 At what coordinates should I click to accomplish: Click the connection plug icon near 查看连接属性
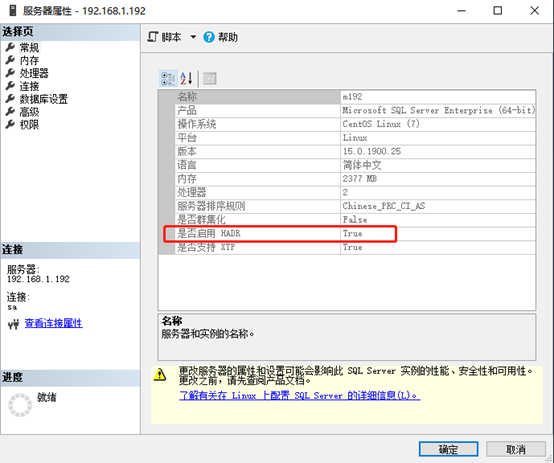pyautogui.click(x=13, y=324)
